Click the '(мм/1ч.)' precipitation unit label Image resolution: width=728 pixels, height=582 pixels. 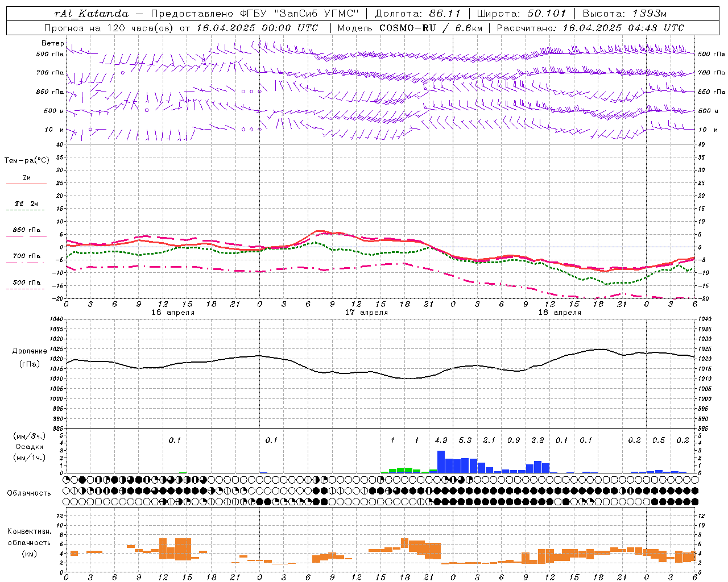click(30, 458)
